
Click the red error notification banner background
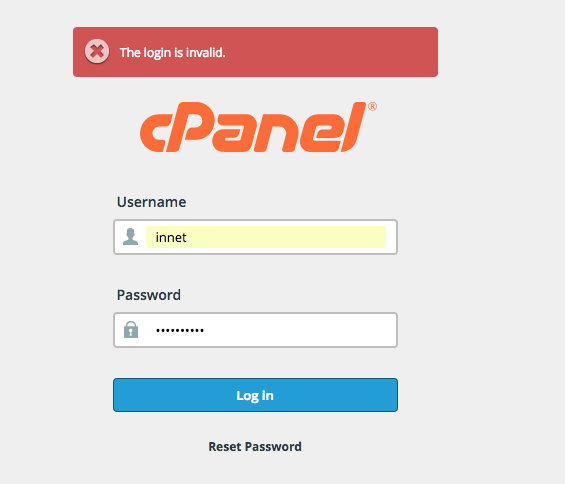(x=324, y=52)
